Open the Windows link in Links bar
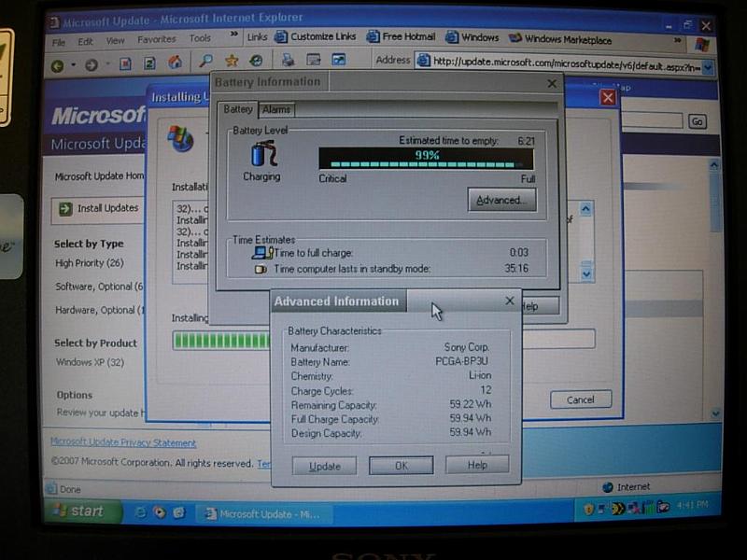Viewport: 747px width, 560px height. (472, 37)
